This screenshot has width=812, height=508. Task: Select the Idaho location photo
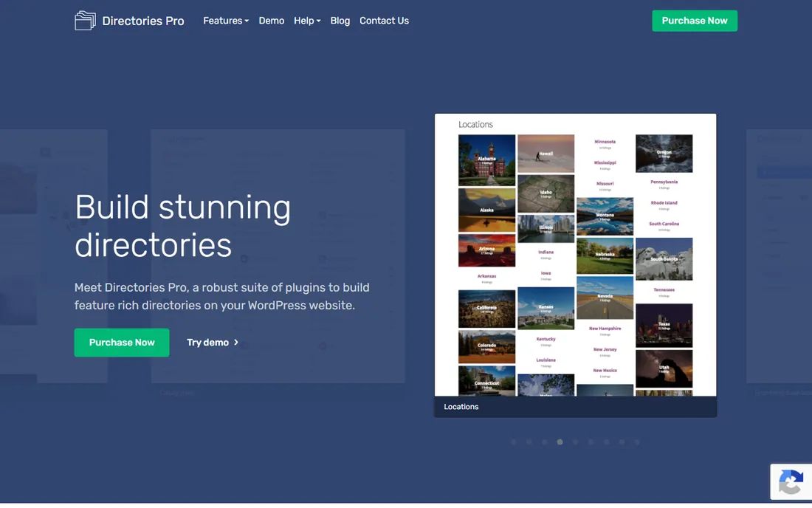click(546, 193)
